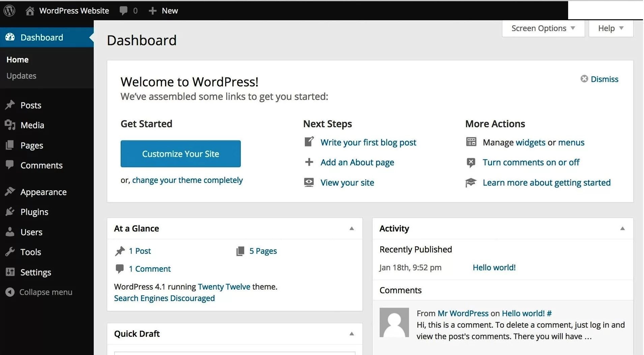The image size is (644, 355).
Task: Open the widgets link under More Actions
Action: pos(530,142)
